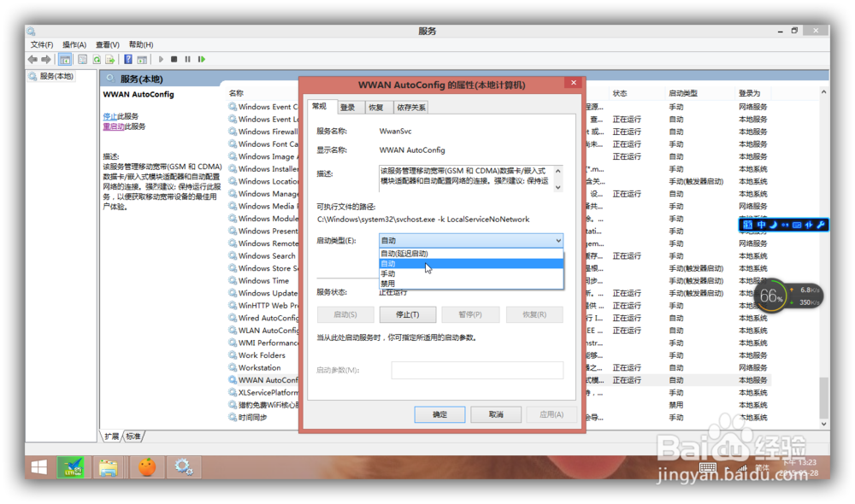
Task: Click the wrench icon in IME toolbar
Action: [821, 225]
